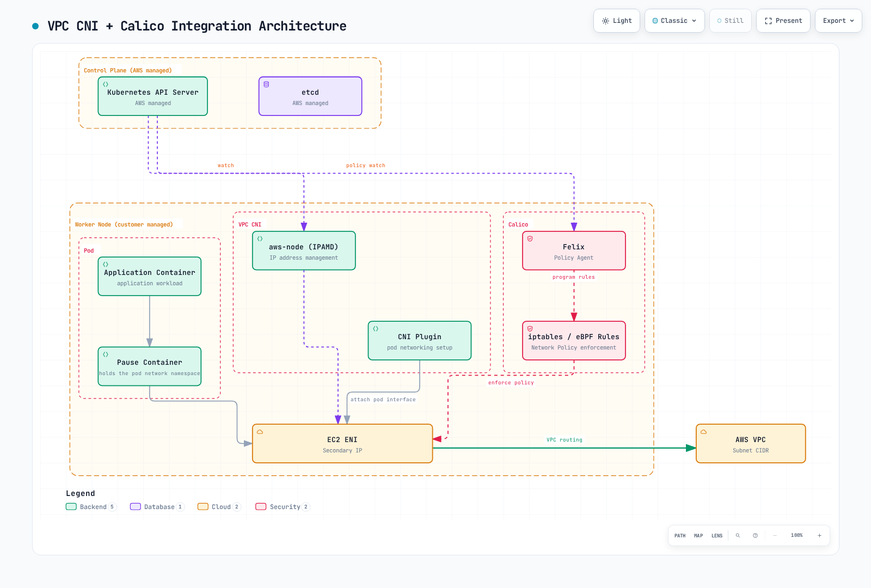Click the iptables / eBPF Rules node

(574, 341)
